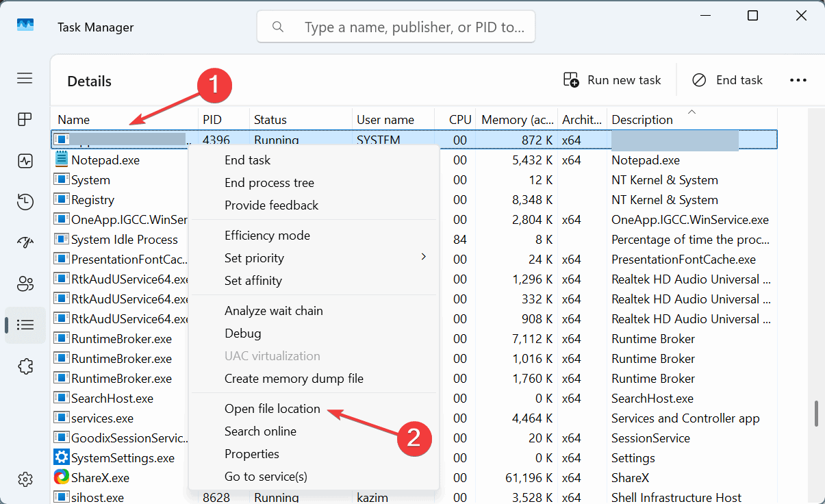Sort by the Memory column header
The width and height of the screenshot is (825, 504).
pyautogui.click(x=517, y=119)
